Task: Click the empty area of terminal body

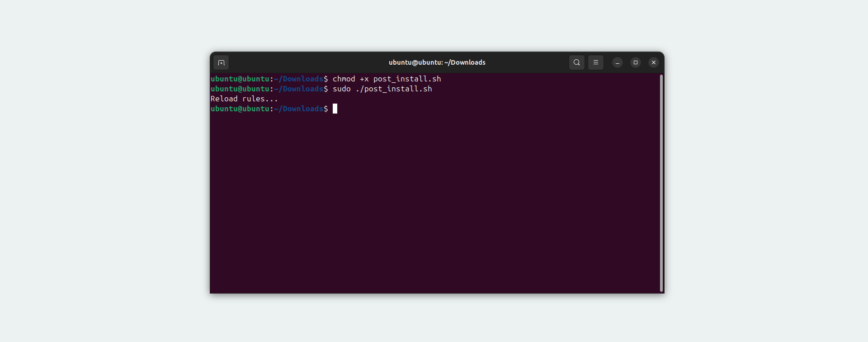Action: (x=434, y=204)
